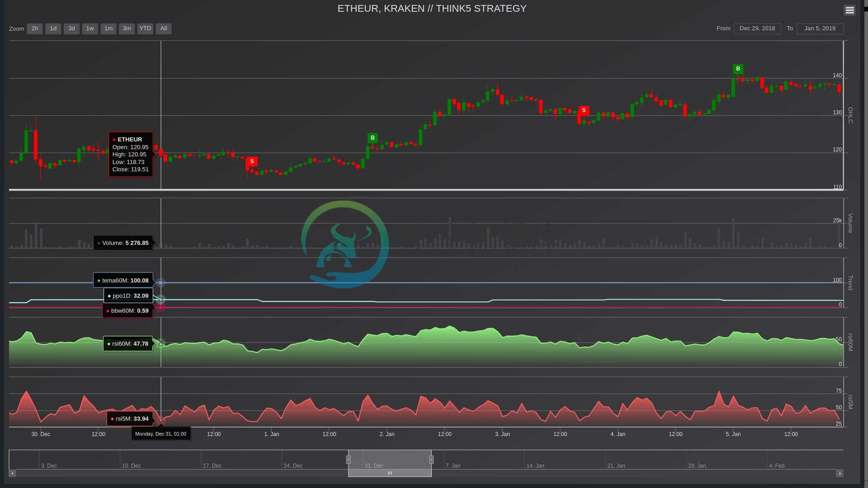Click the Trend axis title
868x488 pixels.
click(850, 283)
